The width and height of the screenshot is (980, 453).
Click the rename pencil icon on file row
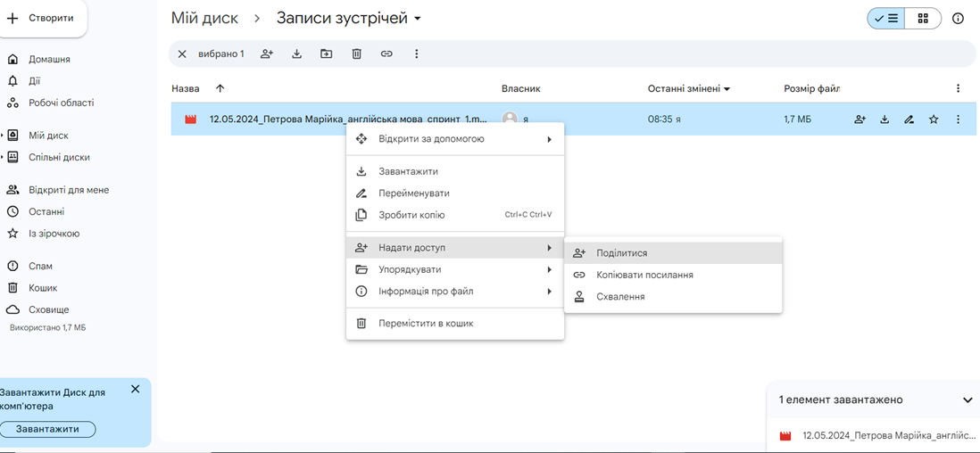pyautogui.click(x=909, y=119)
